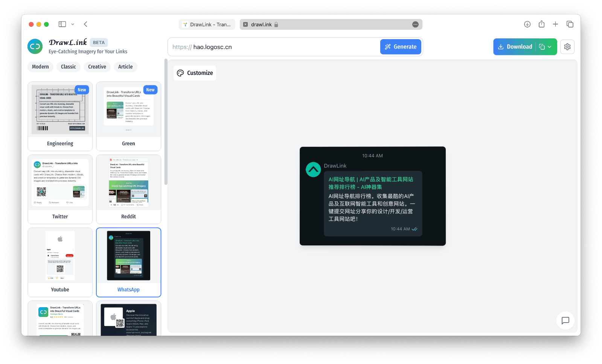Click the DrawL.ink title text
The image size is (602, 364).
pos(68,42)
